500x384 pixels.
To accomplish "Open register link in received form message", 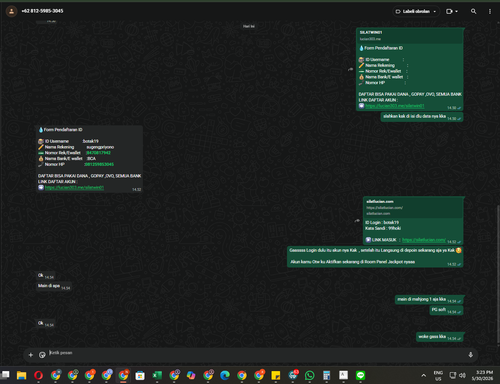I will 74,188.
